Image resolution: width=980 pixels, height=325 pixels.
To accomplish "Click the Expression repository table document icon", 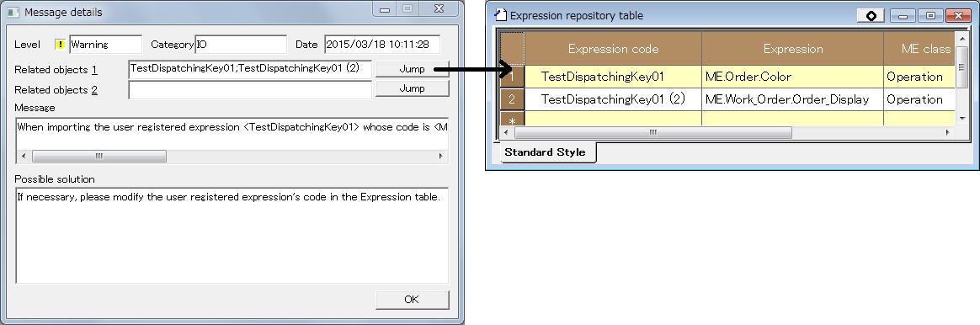I will pyautogui.click(x=500, y=13).
